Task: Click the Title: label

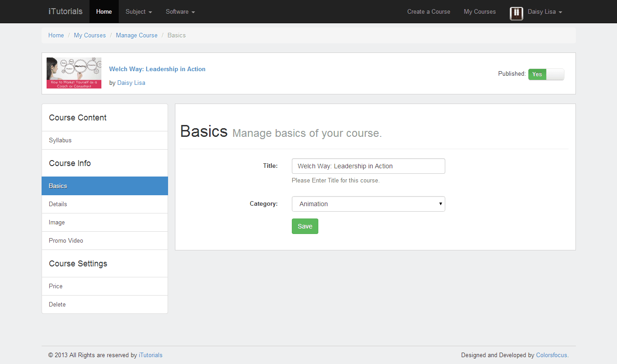Action: 270,166
